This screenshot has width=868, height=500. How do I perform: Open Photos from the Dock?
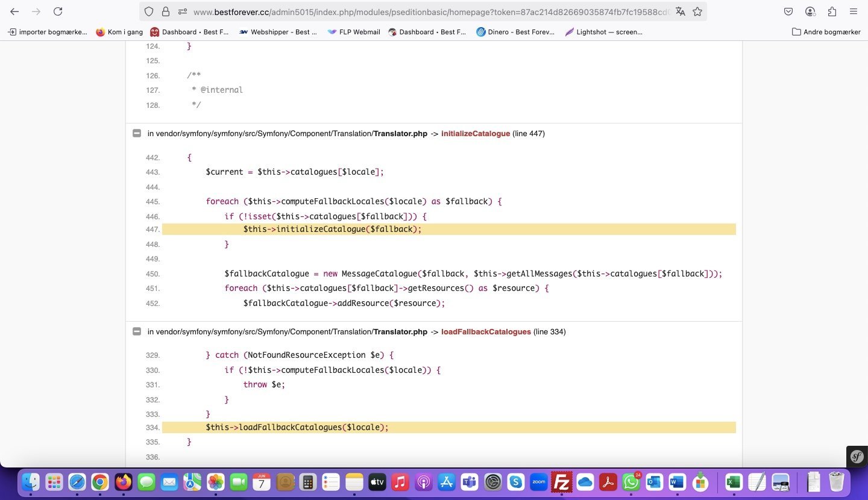(216, 482)
